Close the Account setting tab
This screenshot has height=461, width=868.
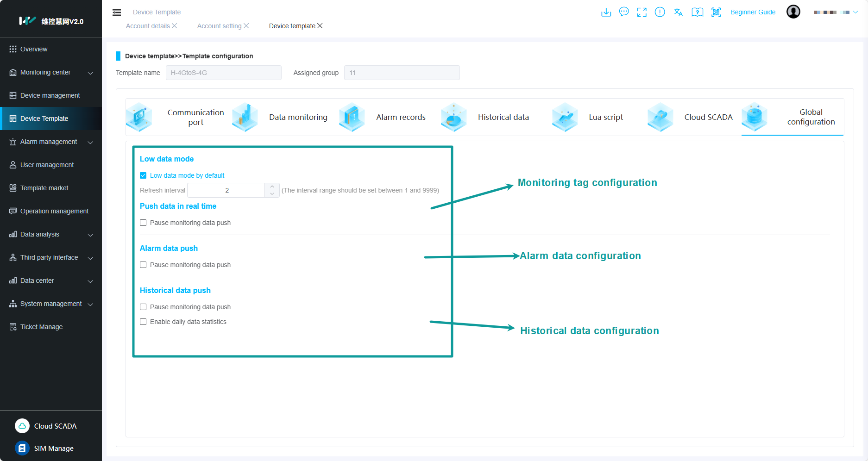246,26
